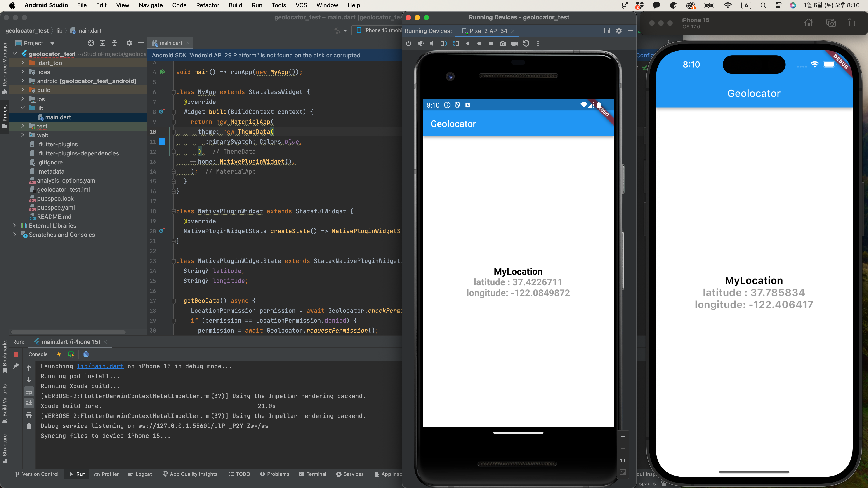Click the run gutter arrow beside main()
Screen dimensions: 868x488
163,72
